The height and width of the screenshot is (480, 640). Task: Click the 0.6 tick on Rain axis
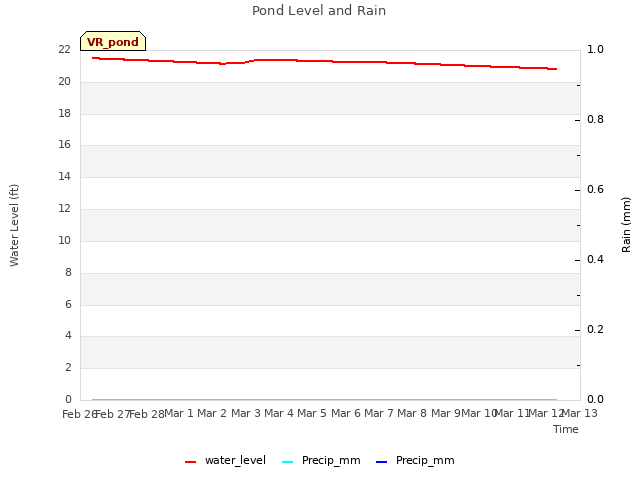(595, 189)
